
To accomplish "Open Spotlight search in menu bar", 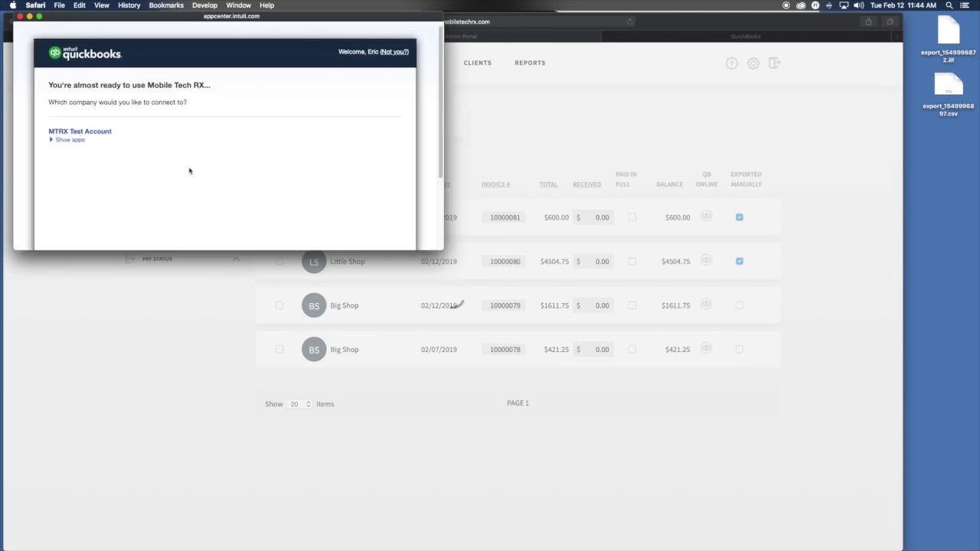I will [949, 5].
